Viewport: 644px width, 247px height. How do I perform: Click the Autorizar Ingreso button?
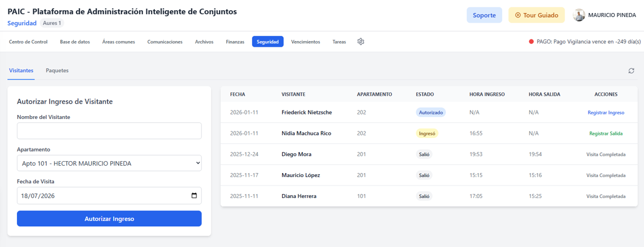click(109, 219)
